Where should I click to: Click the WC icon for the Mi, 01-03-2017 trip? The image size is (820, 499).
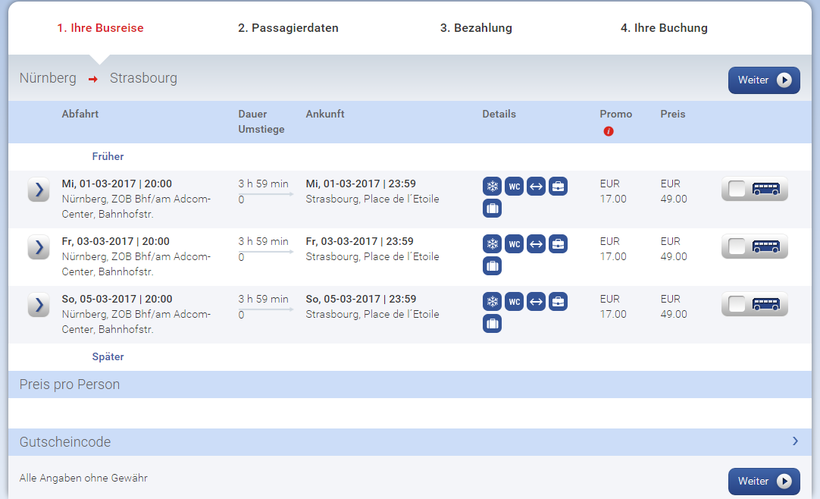(514, 186)
